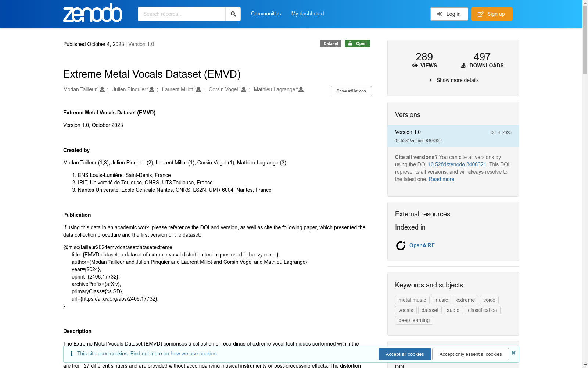Click Accept only essential cookies
The height and width of the screenshot is (368, 588).
(x=470, y=354)
